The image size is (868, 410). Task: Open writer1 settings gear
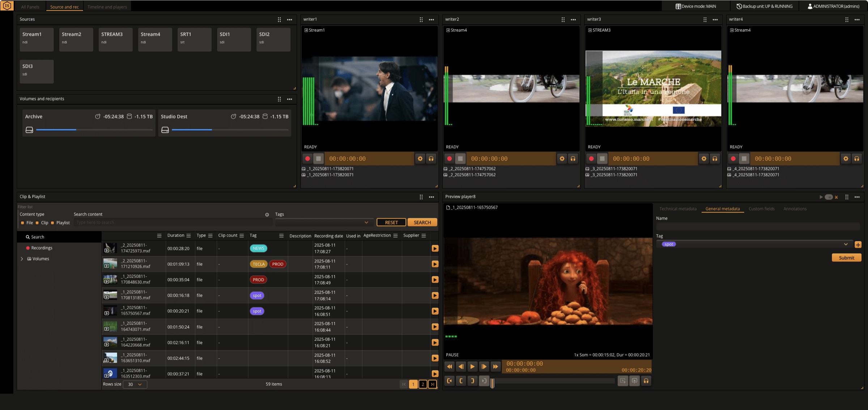coord(420,159)
